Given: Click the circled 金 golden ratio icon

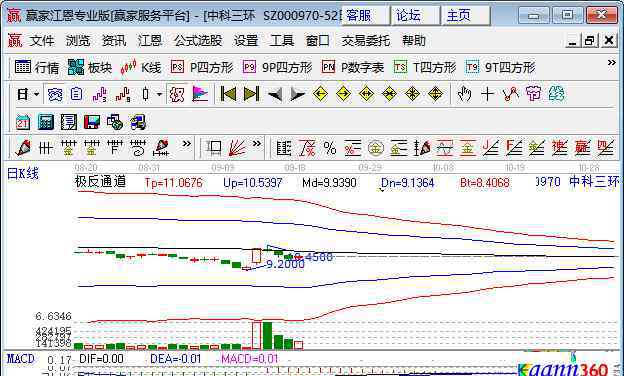Looking at the screenshot, I should click(x=376, y=148).
